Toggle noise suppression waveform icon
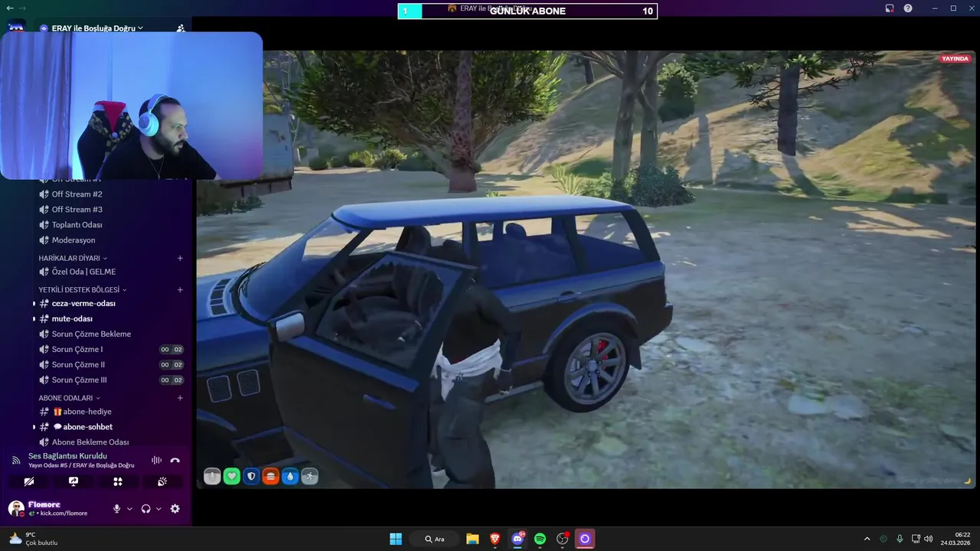This screenshot has height=551, width=980. click(x=157, y=460)
